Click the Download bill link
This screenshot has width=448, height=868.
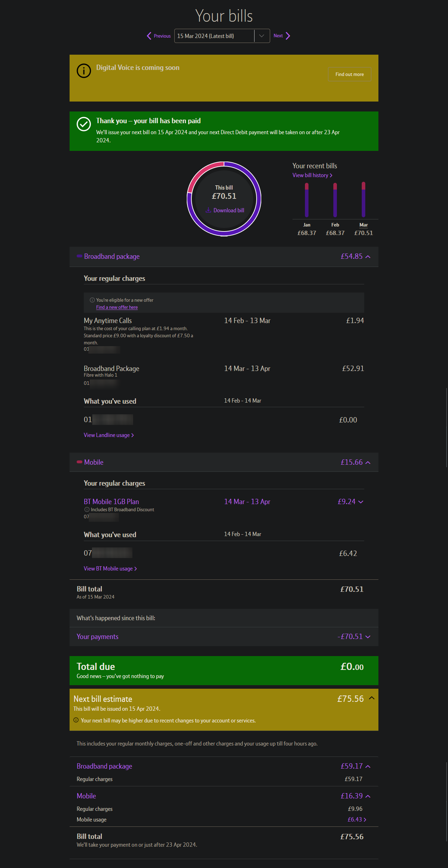pyautogui.click(x=229, y=210)
